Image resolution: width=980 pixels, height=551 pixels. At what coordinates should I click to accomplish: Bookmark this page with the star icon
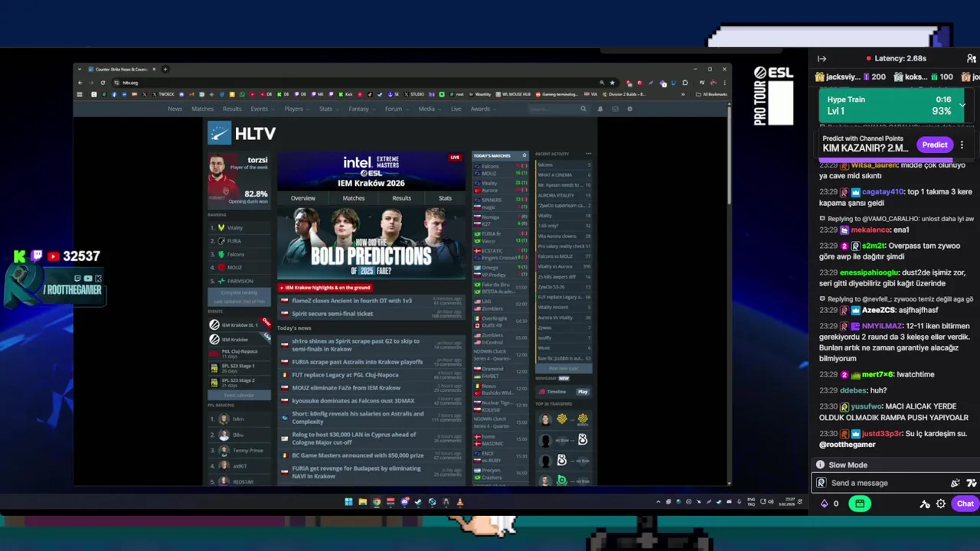612,83
